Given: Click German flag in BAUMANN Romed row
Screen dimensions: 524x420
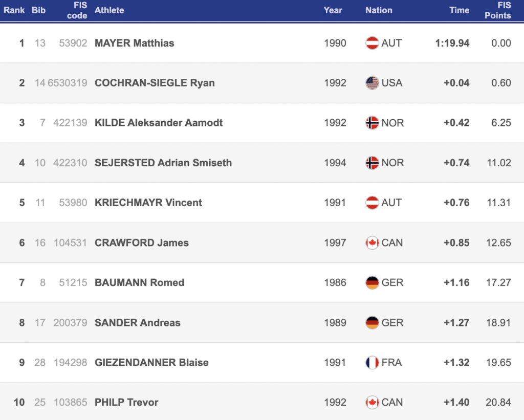Looking at the screenshot, I should pyautogui.click(x=372, y=282).
